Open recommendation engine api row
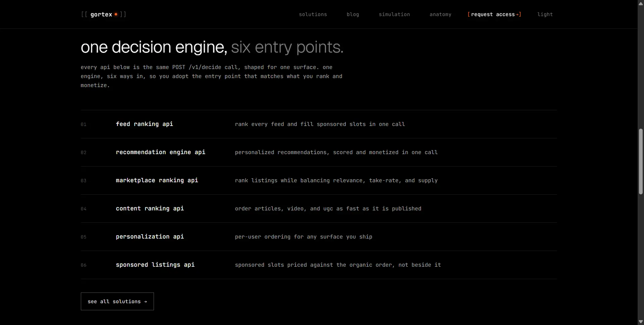Screen dimensions: 644x325 (319, 152)
